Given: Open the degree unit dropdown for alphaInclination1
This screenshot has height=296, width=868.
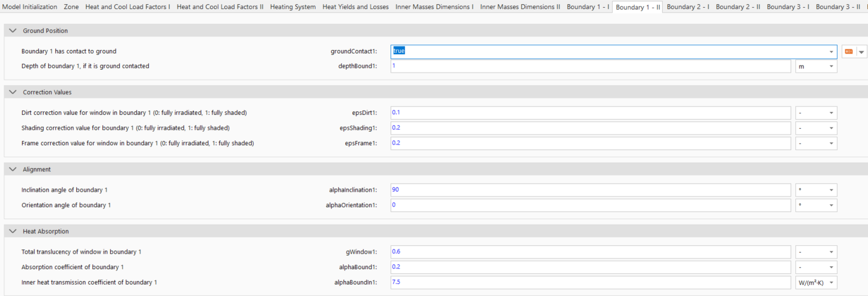Looking at the screenshot, I should click(x=816, y=190).
